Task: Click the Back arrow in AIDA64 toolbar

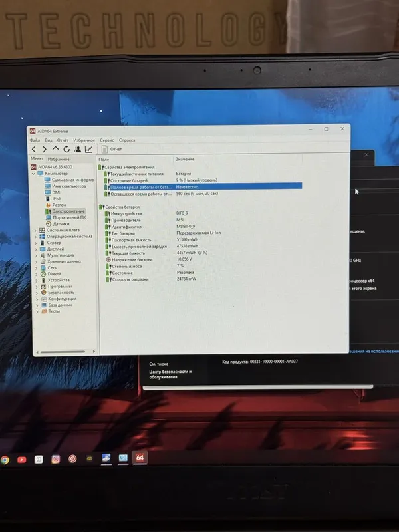Action: 34,149
